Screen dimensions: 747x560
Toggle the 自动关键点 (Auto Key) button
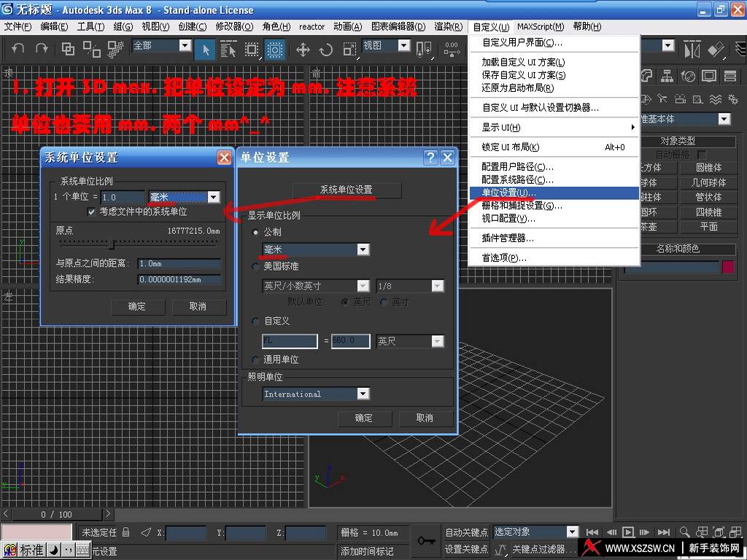466,532
